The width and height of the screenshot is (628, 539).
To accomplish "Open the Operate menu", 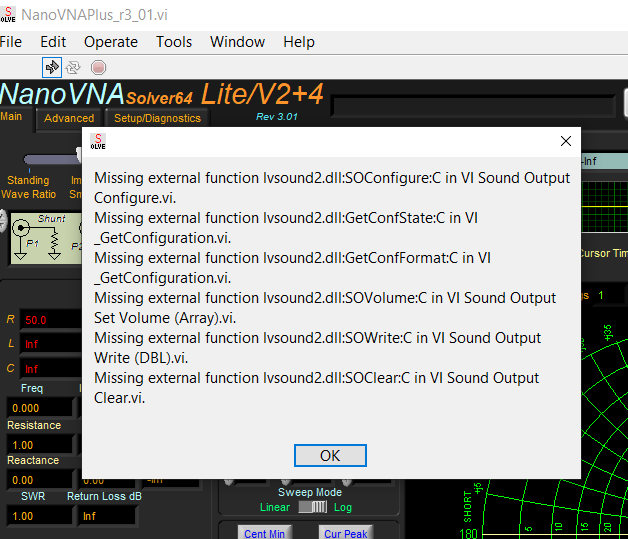I will point(111,42).
